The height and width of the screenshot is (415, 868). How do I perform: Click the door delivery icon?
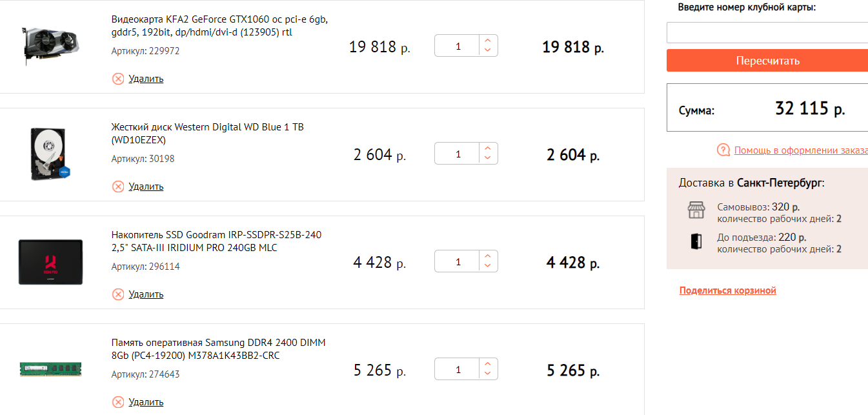point(696,241)
